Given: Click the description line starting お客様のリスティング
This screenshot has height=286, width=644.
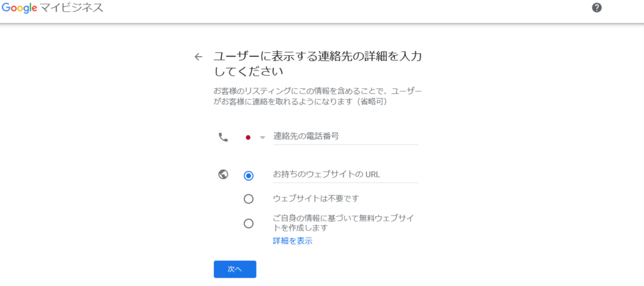Looking at the screenshot, I should point(318,91).
